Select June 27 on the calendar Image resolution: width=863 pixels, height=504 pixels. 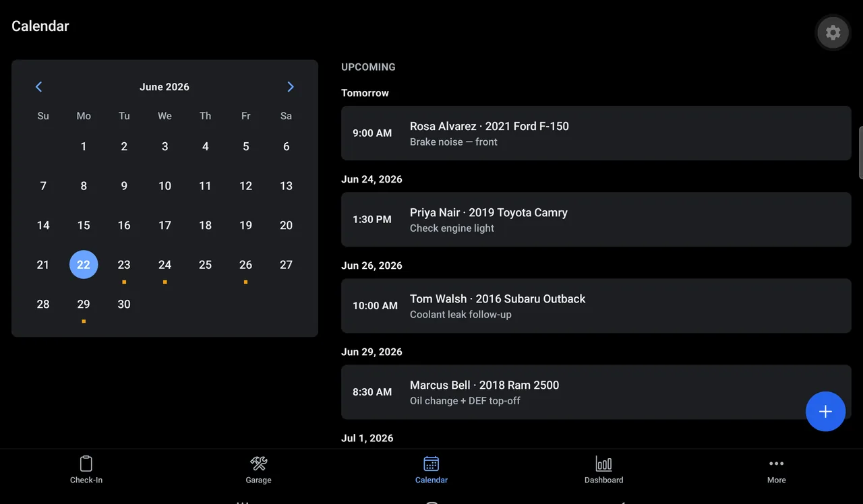[x=286, y=265]
